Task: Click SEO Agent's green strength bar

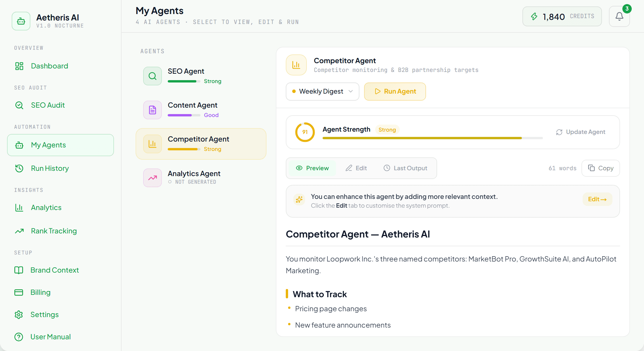Action: [x=184, y=81]
